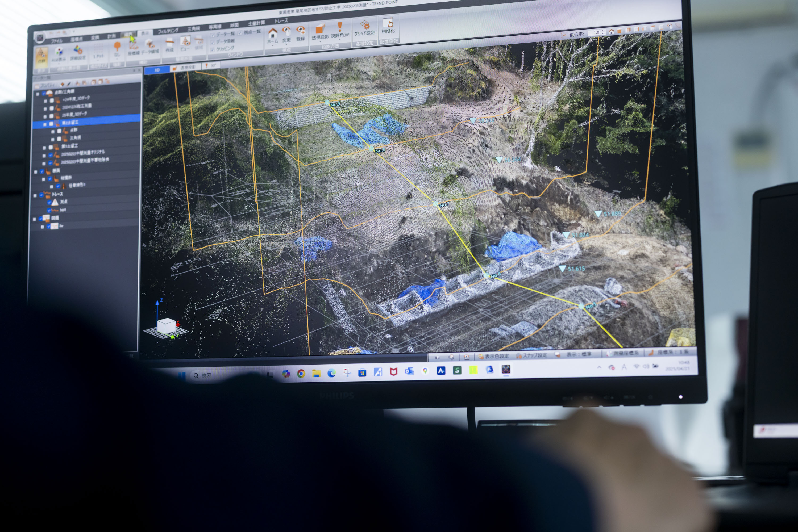Click the 30° button above viewport
The image size is (798, 532).
click(211, 65)
